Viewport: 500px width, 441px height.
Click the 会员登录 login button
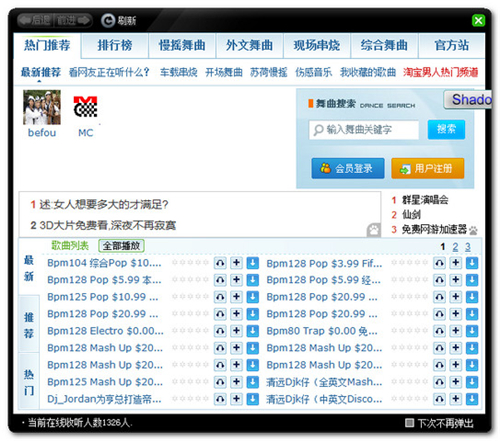tap(348, 168)
